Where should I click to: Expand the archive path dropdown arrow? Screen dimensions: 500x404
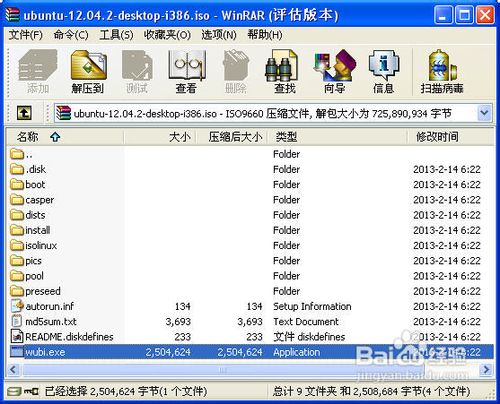click(484, 113)
